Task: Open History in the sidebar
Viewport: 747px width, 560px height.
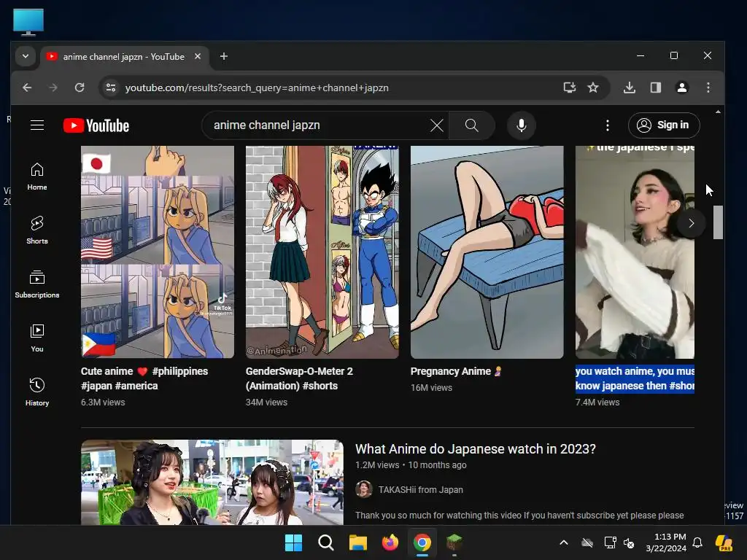Action: (x=37, y=392)
